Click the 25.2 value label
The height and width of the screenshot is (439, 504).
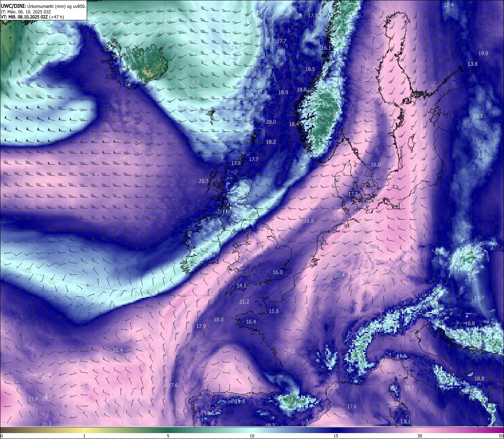pos(290,352)
